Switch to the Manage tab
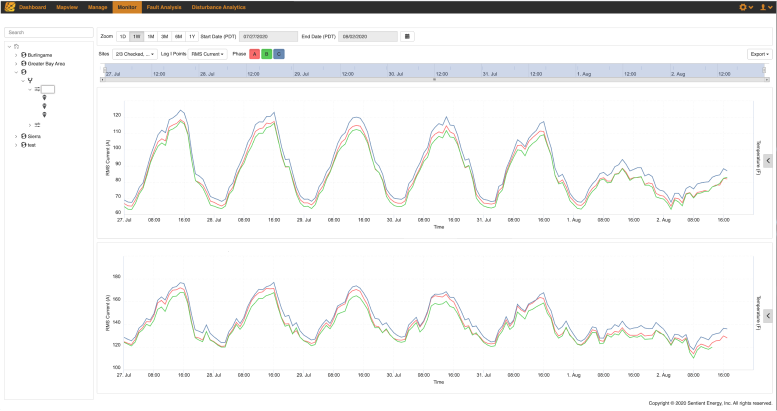777x411 pixels. 98,7
